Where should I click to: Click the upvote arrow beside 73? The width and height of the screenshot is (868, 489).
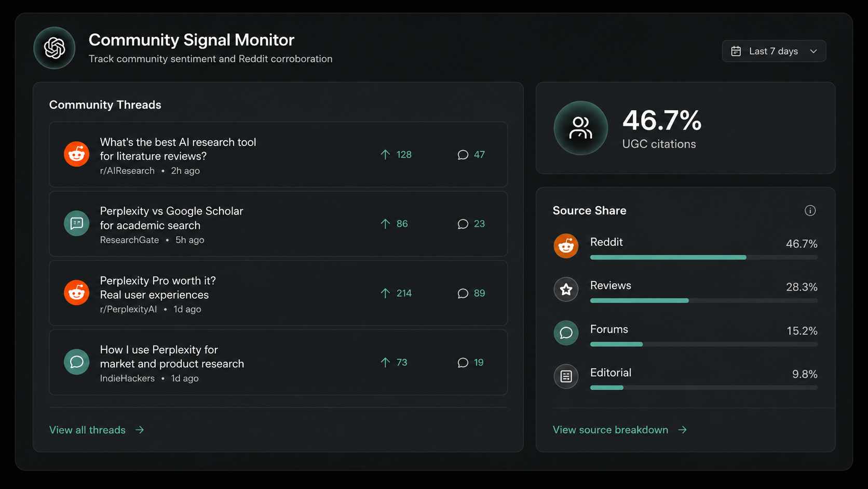[x=385, y=362]
